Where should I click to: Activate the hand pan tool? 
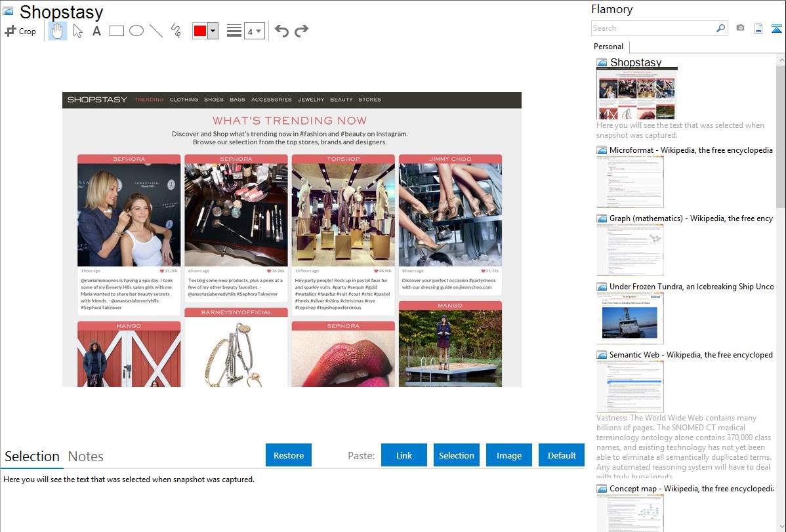[58, 31]
